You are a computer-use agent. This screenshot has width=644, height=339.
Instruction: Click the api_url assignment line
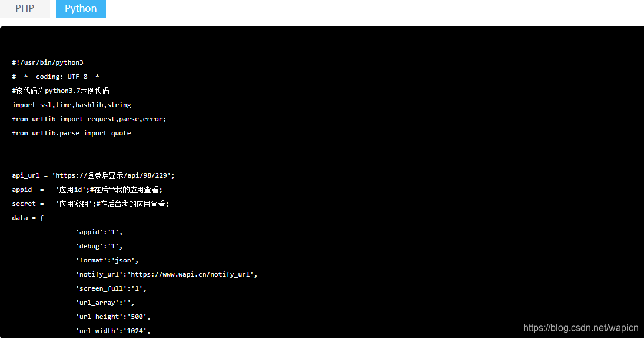click(x=93, y=175)
